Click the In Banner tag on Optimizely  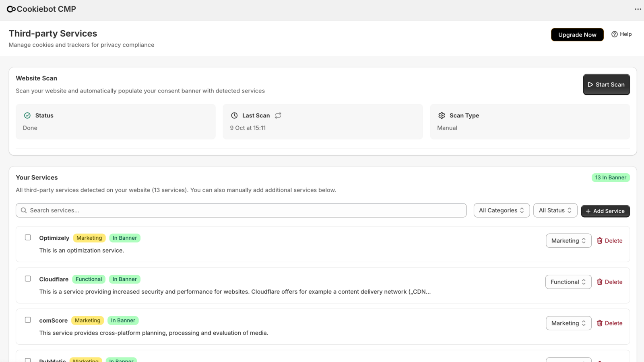[125, 238]
